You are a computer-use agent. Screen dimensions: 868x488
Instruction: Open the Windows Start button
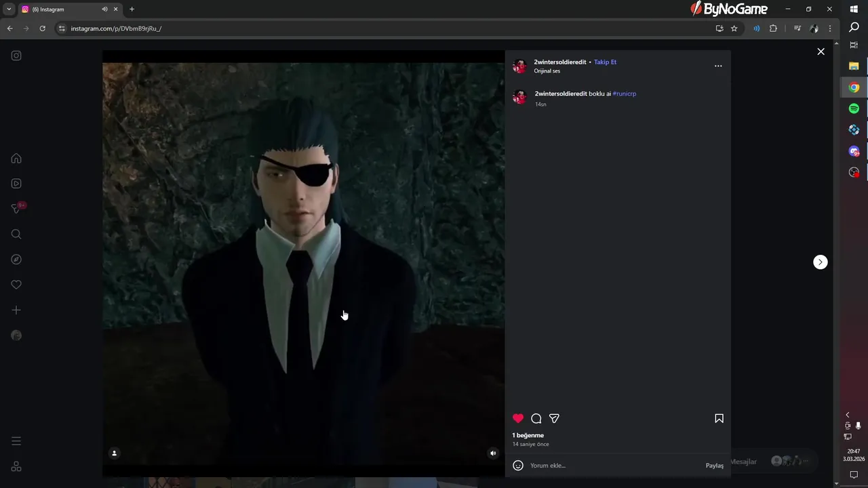(x=854, y=9)
